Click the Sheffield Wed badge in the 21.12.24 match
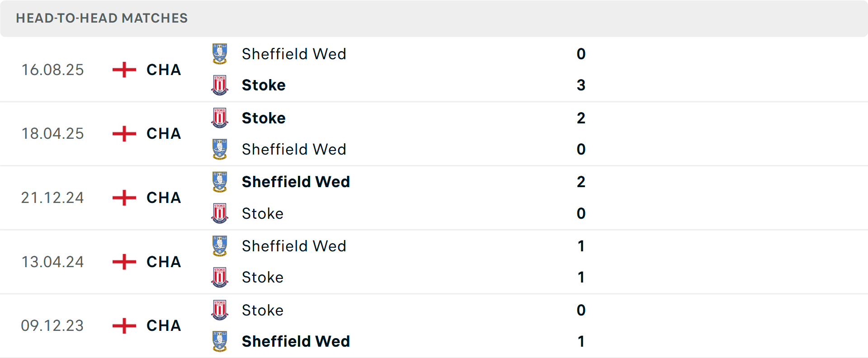 [219, 182]
